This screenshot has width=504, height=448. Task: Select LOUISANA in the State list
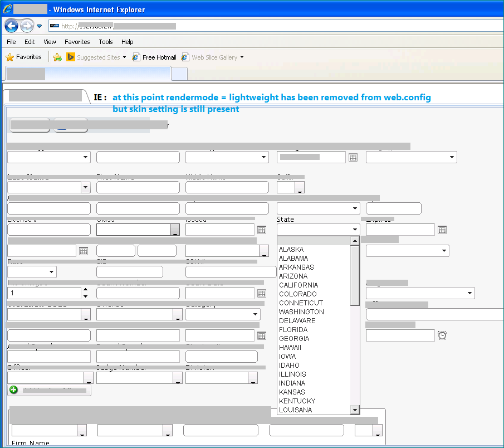click(x=314, y=410)
